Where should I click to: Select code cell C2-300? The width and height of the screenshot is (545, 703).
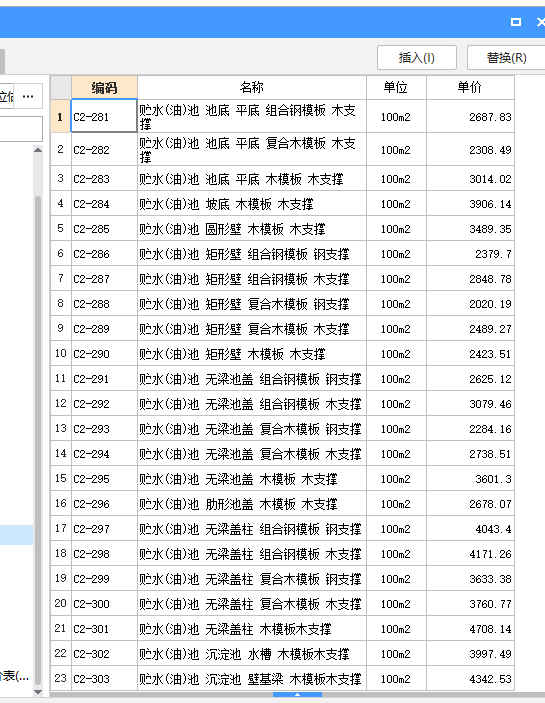tap(104, 603)
